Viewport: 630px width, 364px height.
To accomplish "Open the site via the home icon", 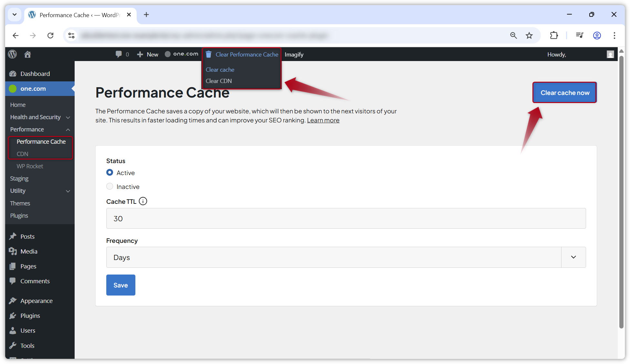I will [x=27, y=54].
